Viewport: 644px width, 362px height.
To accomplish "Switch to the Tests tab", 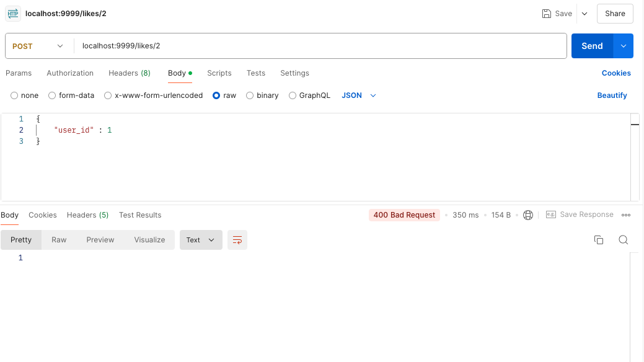I will [x=256, y=73].
